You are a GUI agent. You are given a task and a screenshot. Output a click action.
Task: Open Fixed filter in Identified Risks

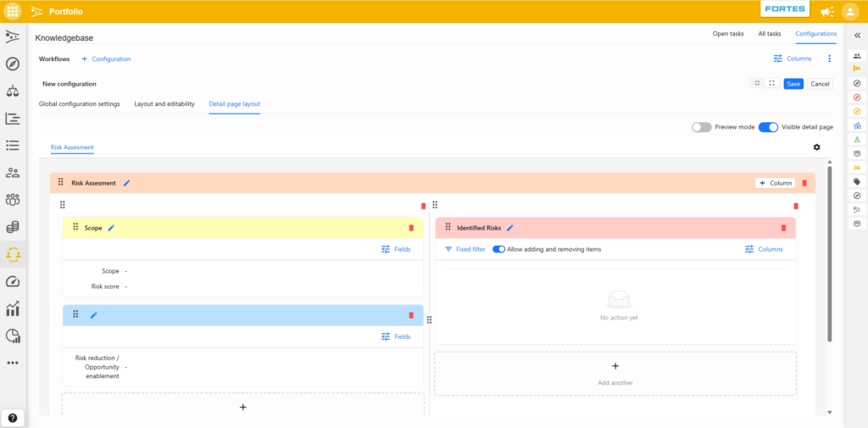pyautogui.click(x=465, y=249)
